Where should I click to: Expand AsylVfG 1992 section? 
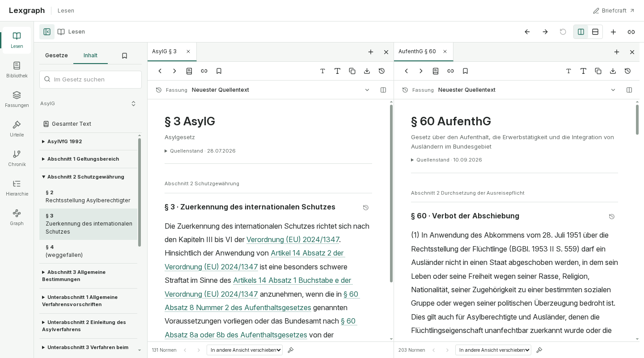88,141
